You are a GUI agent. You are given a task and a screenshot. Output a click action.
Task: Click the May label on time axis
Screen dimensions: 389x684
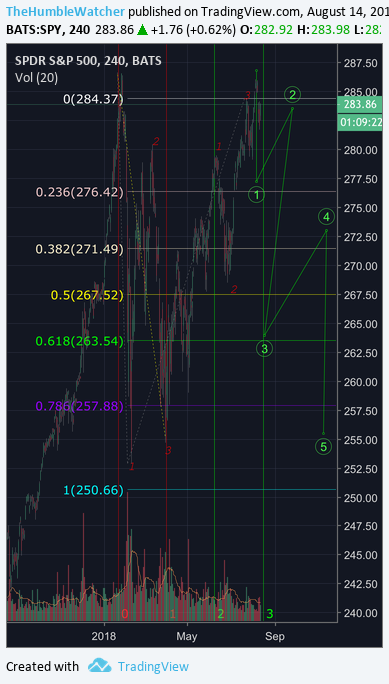pos(188,636)
